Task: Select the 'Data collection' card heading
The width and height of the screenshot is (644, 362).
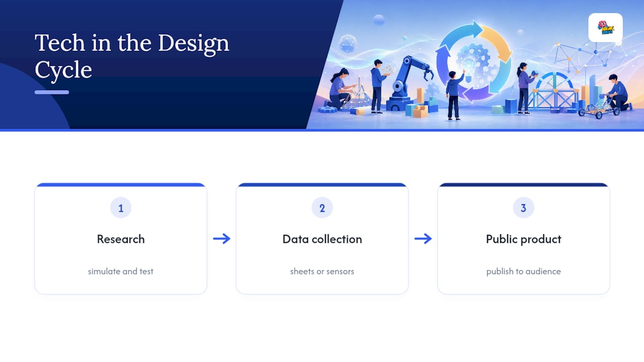Action: coord(322,239)
